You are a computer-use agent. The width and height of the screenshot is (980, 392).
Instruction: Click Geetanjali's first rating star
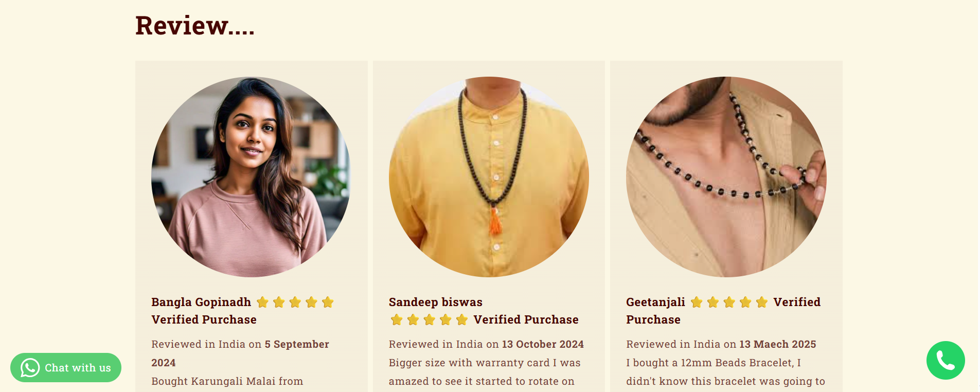tap(697, 302)
